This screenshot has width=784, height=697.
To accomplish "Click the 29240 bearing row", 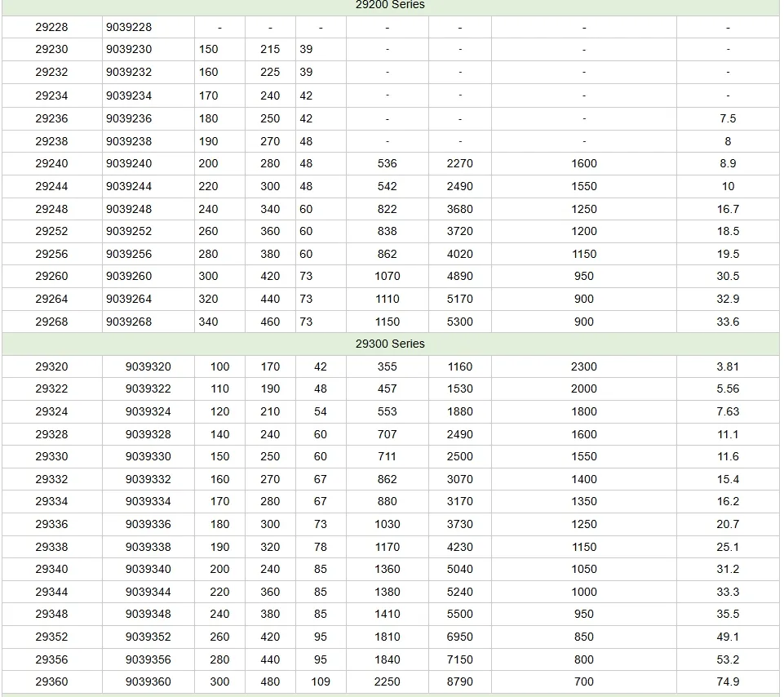I will [52, 163].
